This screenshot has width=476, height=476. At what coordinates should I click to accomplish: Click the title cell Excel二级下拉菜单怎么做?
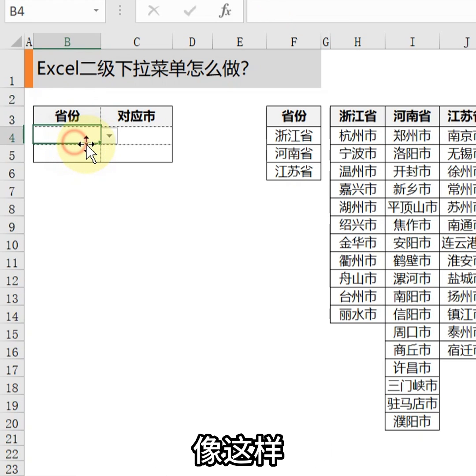[177, 69]
